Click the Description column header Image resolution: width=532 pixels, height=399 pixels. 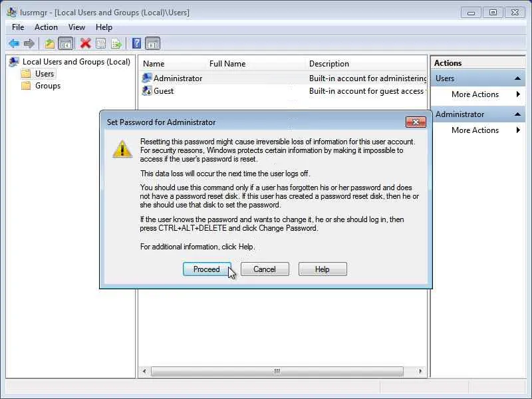(366, 64)
